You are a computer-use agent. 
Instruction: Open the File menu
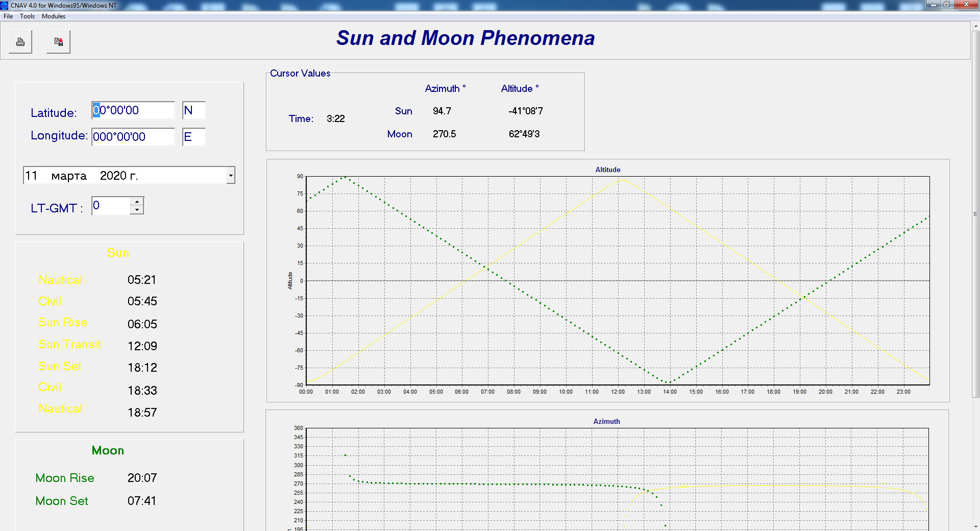pyautogui.click(x=8, y=16)
